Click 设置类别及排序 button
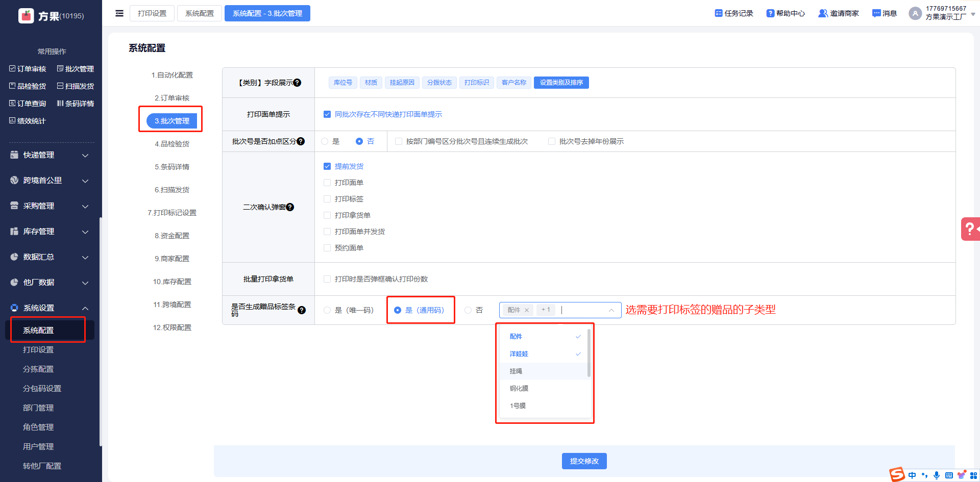 [x=561, y=83]
